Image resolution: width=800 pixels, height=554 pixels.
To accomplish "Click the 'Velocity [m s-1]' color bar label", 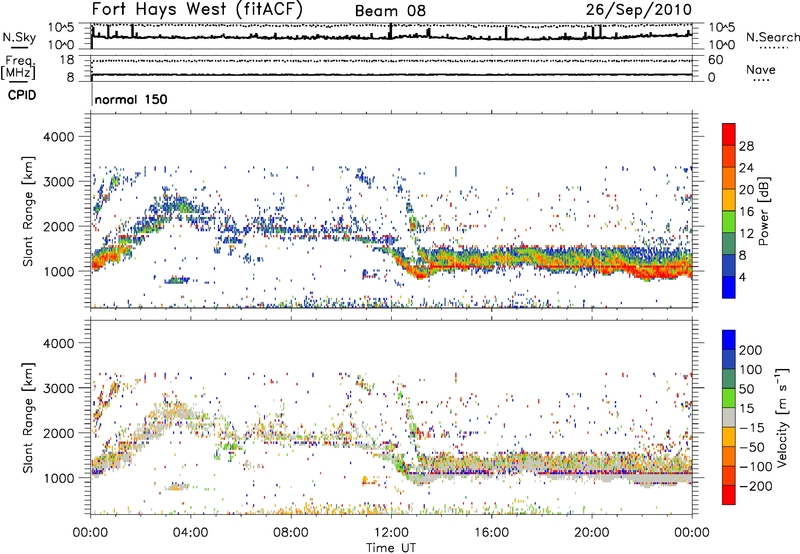I will pyautogui.click(x=782, y=417).
